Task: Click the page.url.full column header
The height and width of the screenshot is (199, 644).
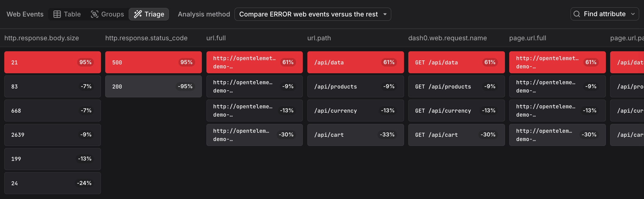Action: click(x=528, y=38)
